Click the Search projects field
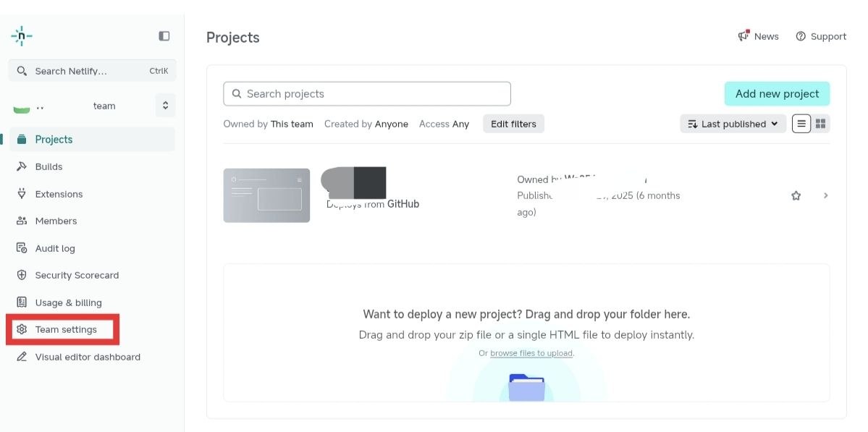This screenshot has width=868, height=432. 367,94
